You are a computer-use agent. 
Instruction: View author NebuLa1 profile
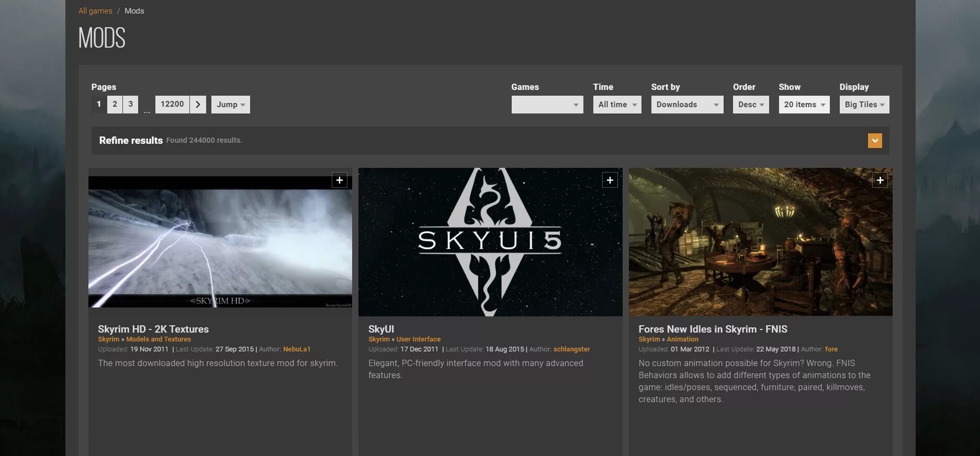[297, 349]
